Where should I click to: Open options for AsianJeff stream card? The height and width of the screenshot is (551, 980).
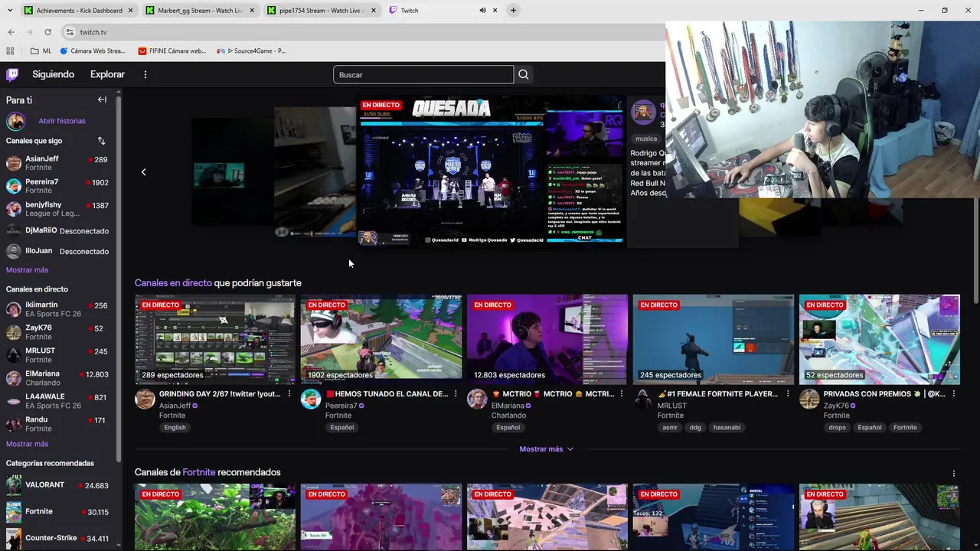click(x=289, y=393)
